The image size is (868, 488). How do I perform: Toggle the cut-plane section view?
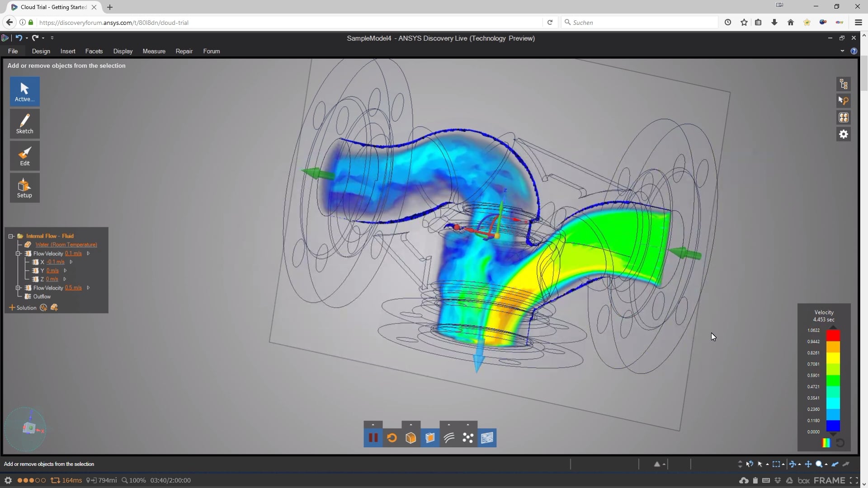click(x=430, y=438)
